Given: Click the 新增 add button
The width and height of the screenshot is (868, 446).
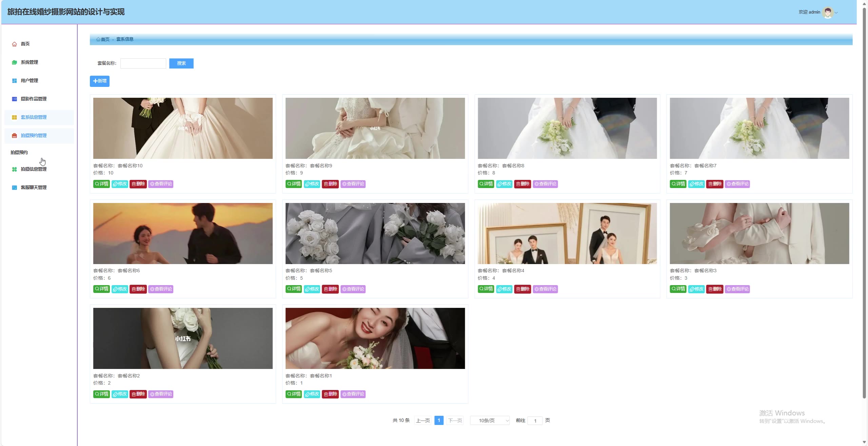Looking at the screenshot, I should coord(99,81).
